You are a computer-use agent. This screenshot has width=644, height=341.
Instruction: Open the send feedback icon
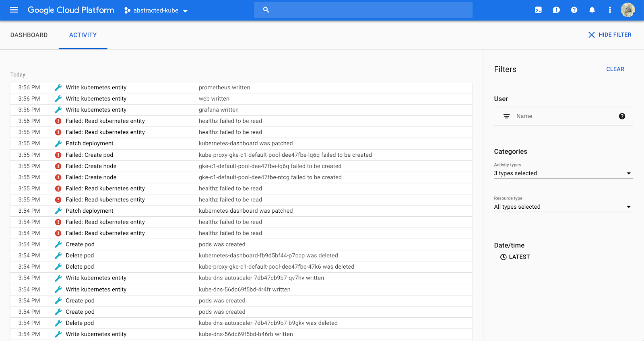pyautogui.click(x=556, y=10)
